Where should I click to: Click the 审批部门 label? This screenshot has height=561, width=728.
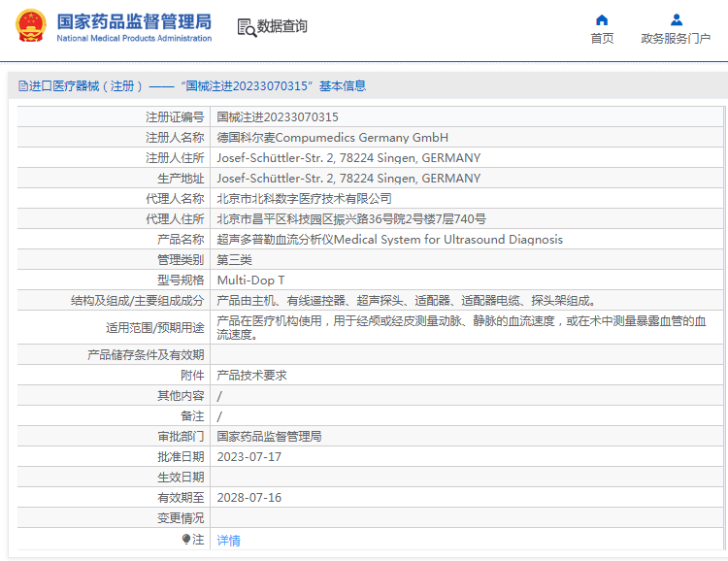pos(182,437)
